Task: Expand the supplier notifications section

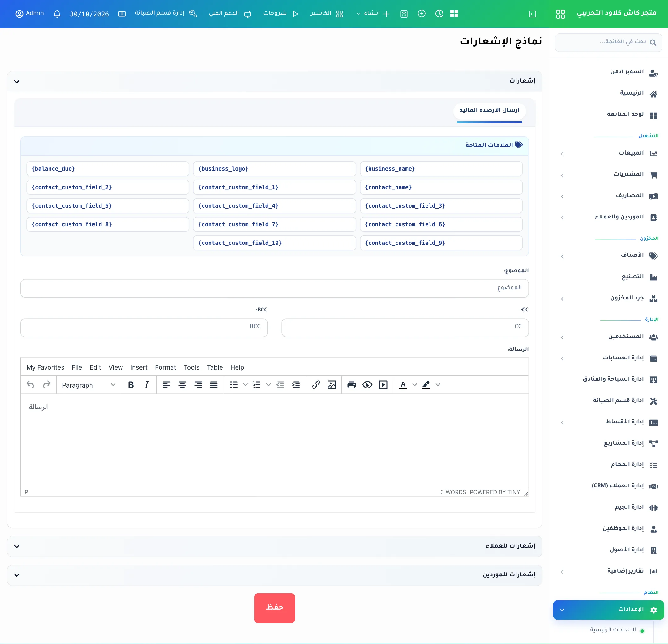Action: (x=274, y=575)
